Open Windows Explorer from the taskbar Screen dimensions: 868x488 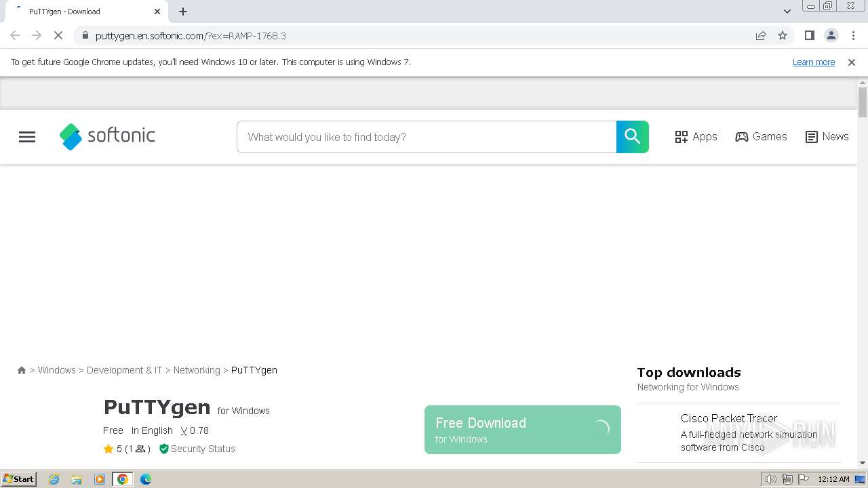pos(77,479)
